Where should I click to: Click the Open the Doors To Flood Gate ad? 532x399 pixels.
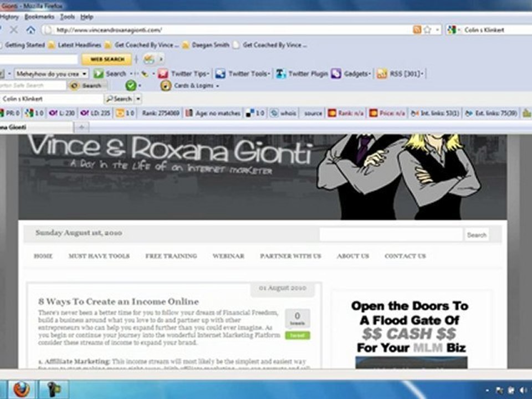410,334
